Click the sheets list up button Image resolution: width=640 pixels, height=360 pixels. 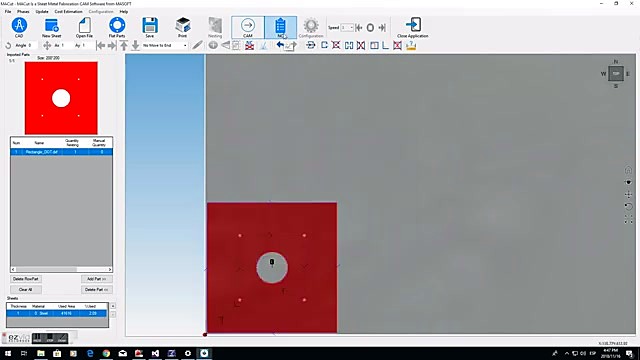pos(113,306)
